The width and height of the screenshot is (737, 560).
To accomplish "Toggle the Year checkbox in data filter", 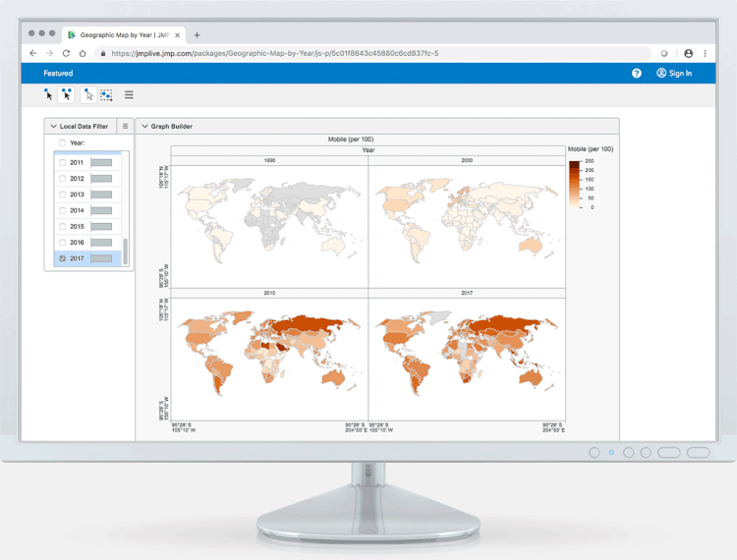I will [63, 142].
